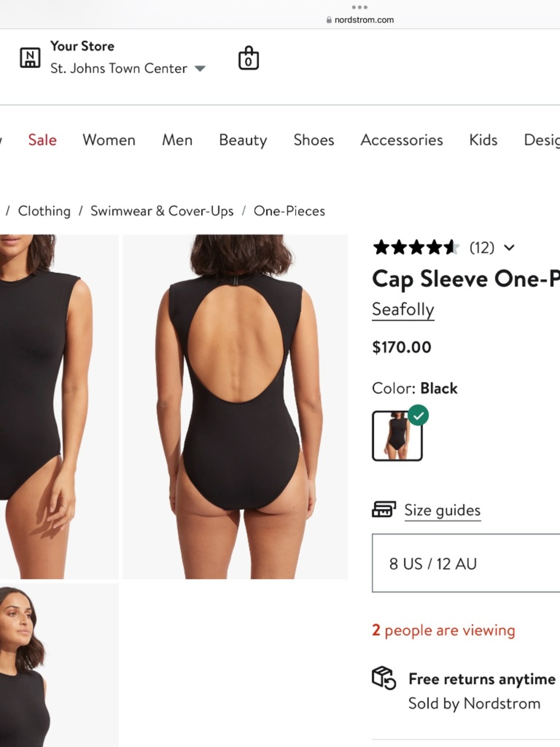Screen dimensions: 560x747
Task: Open the Size guides link
Action: 442,510
